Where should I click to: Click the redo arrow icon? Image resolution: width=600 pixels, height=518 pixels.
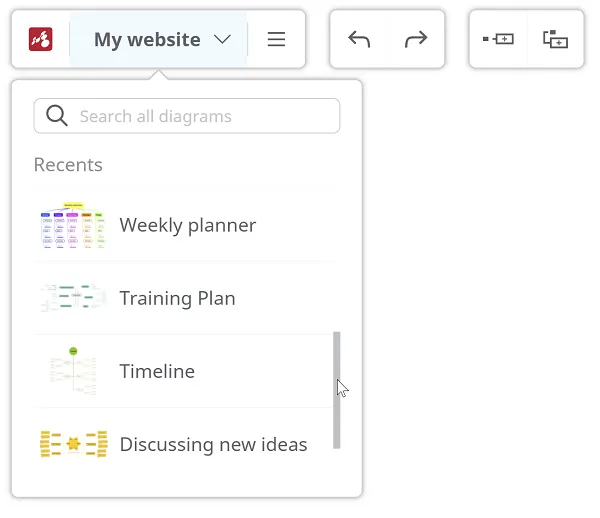[x=415, y=40]
